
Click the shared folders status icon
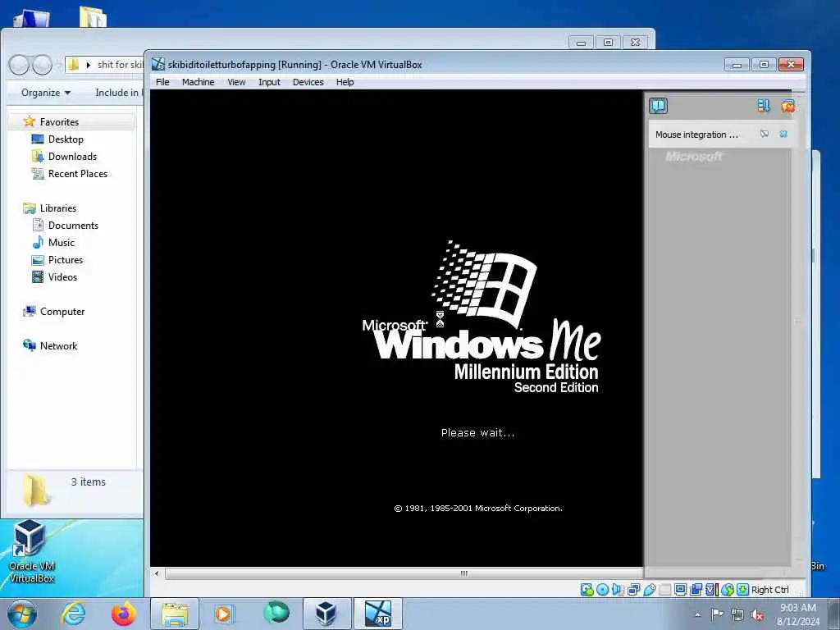(664, 590)
